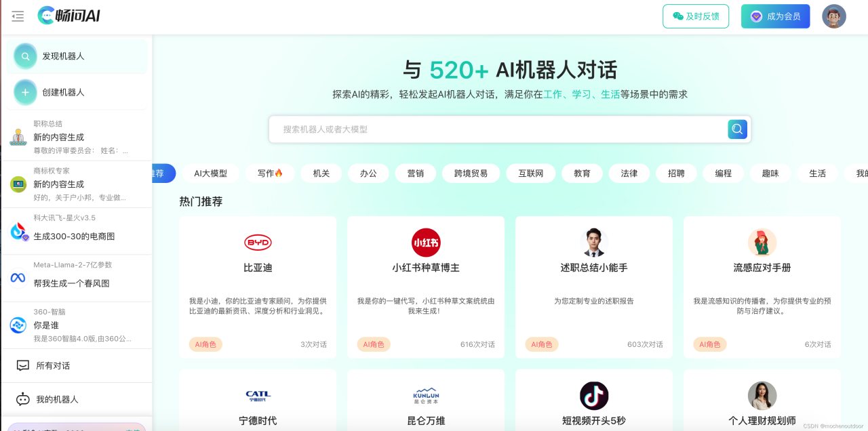Open the 比亚迪 robot card title
The width and height of the screenshot is (868, 431).
258,268
